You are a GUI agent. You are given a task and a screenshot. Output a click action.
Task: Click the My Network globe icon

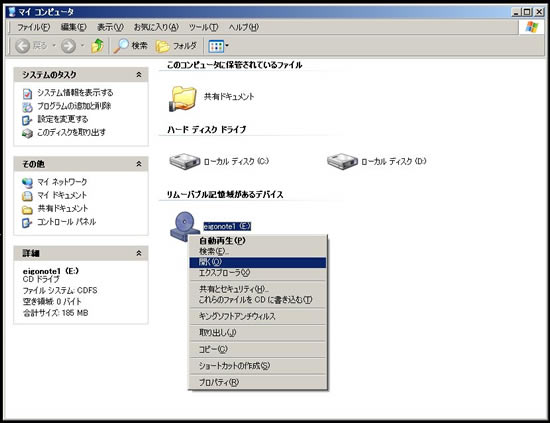tap(27, 183)
